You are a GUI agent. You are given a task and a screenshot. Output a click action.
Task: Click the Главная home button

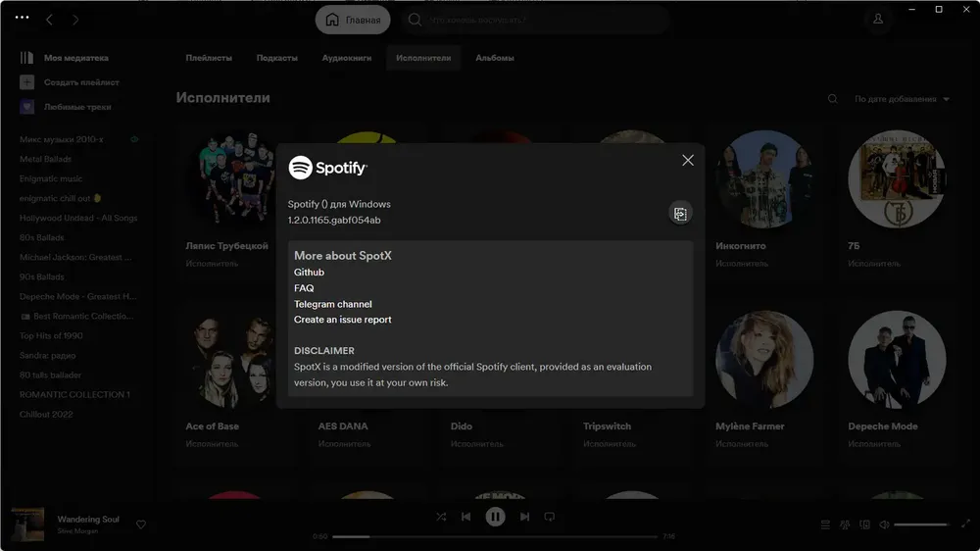click(353, 20)
